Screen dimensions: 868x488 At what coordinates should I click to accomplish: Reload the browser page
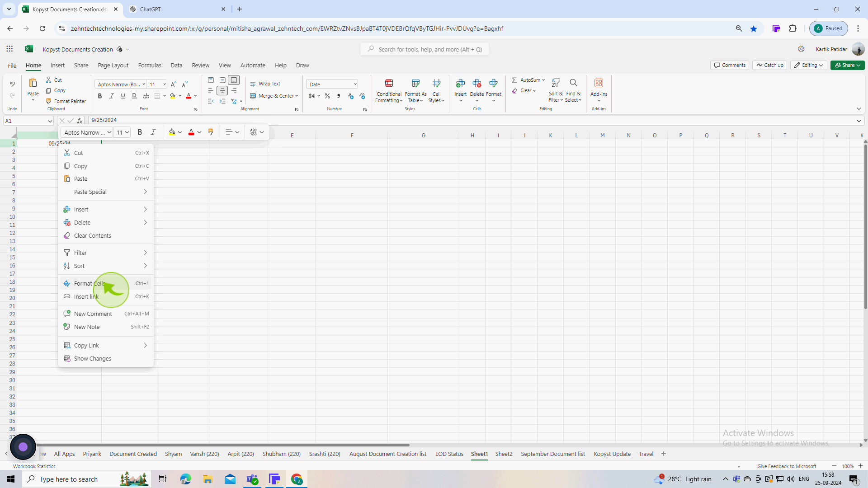click(42, 28)
